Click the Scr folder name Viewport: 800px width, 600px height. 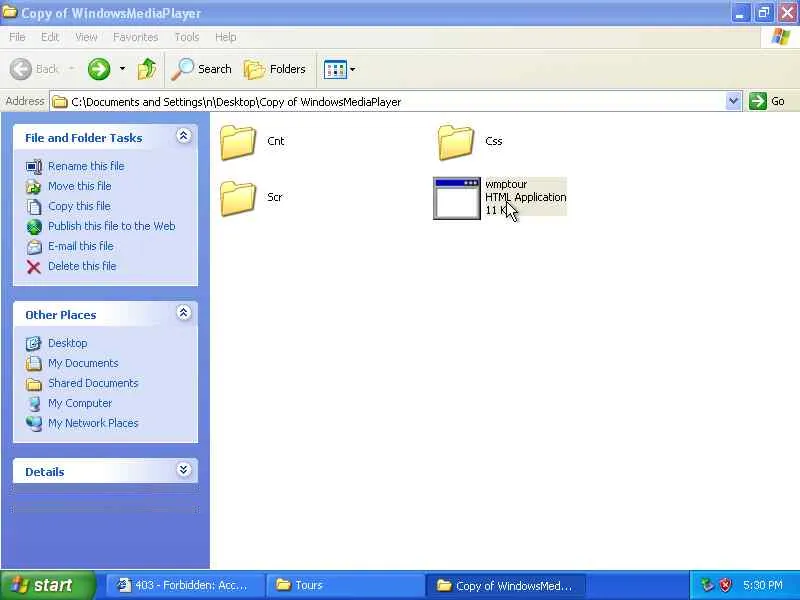tap(275, 197)
